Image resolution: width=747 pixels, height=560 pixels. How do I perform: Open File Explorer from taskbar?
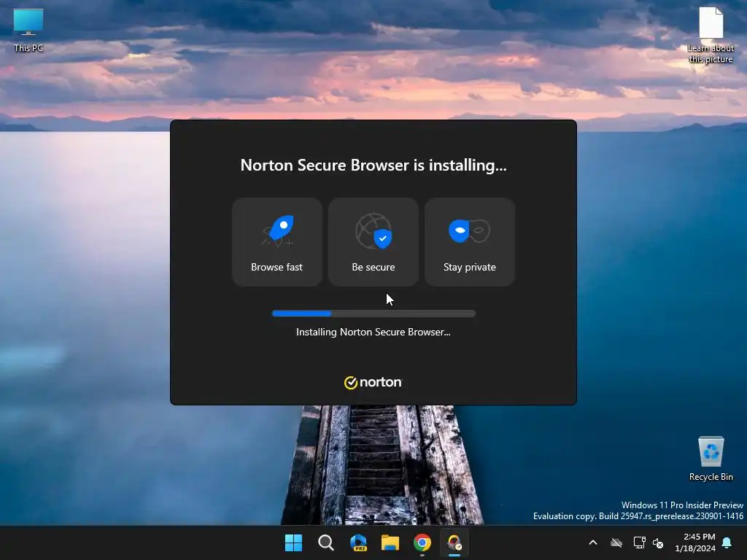click(390, 542)
